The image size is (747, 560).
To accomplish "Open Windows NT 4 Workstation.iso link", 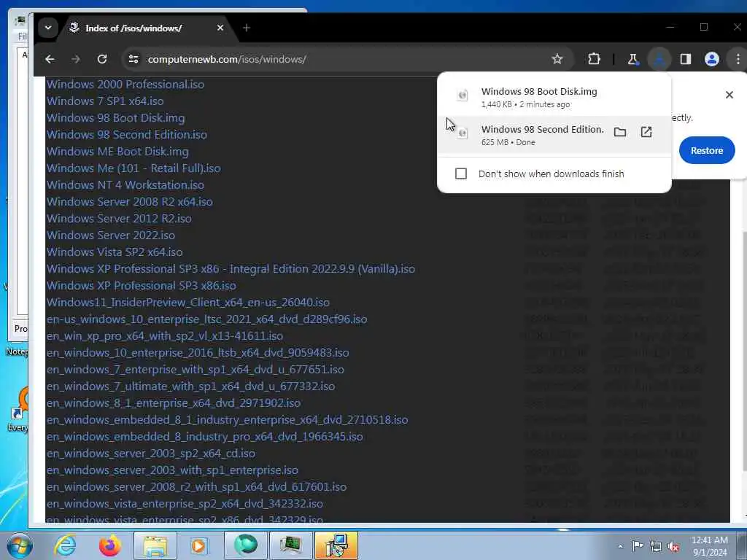I will (x=125, y=184).
